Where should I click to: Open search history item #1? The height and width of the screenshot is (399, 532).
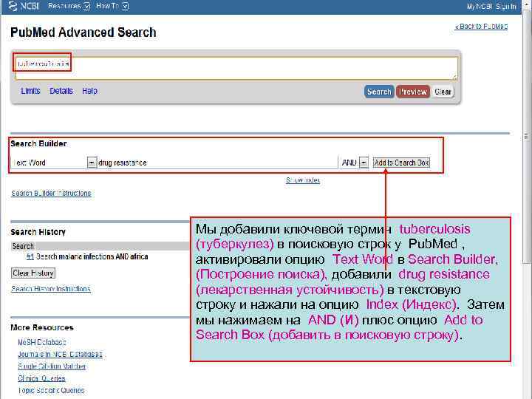(30, 257)
